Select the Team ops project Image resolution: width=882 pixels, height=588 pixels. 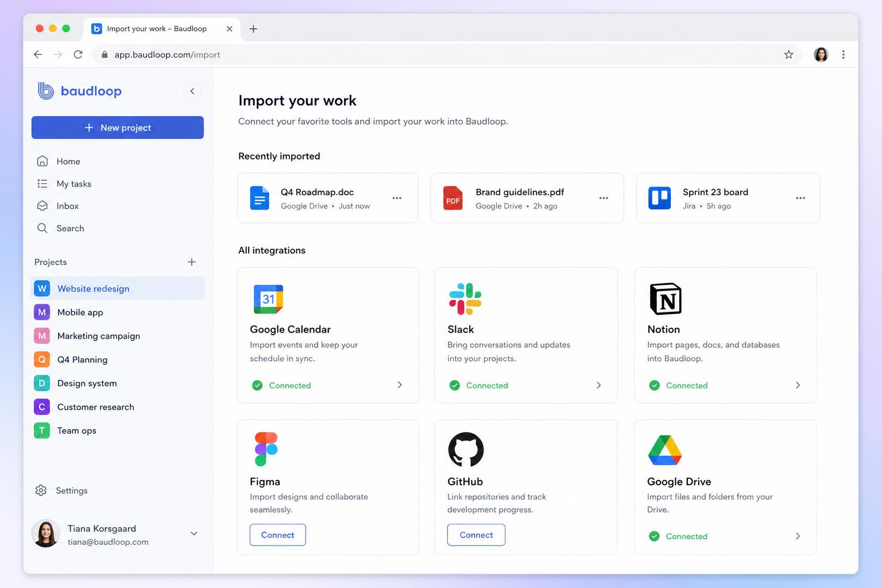pos(118,430)
